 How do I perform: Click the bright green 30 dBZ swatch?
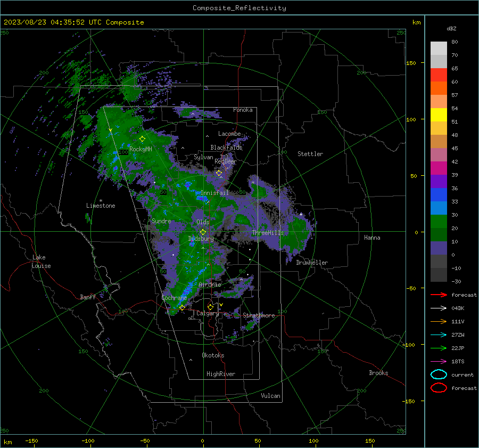click(439, 221)
